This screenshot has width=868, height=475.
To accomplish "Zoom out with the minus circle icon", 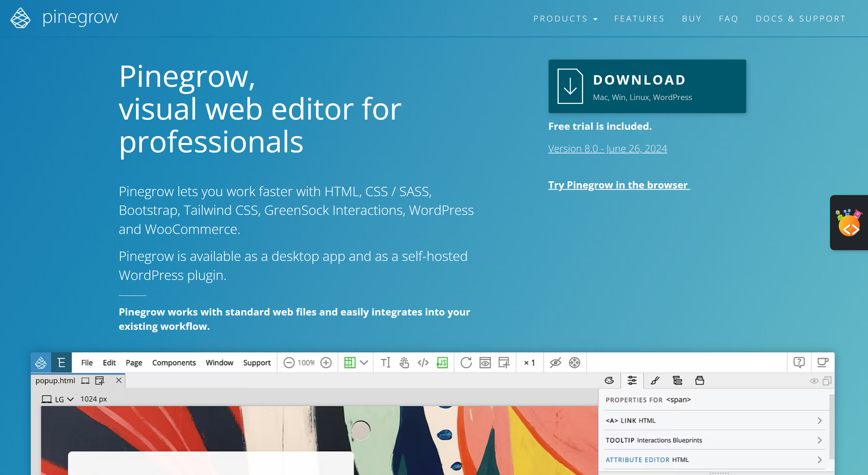I will 289,363.
